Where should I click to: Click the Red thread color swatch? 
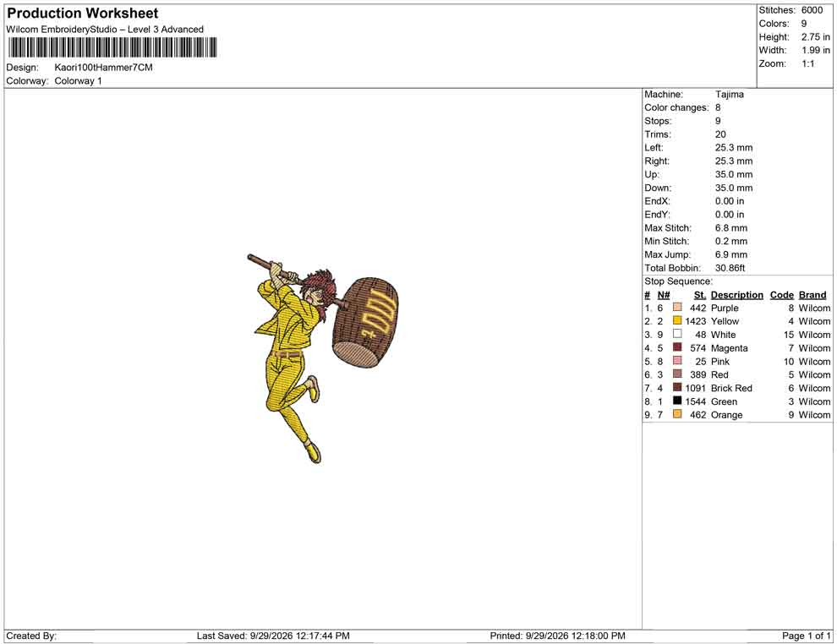pyautogui.click(x=677, y=374)
